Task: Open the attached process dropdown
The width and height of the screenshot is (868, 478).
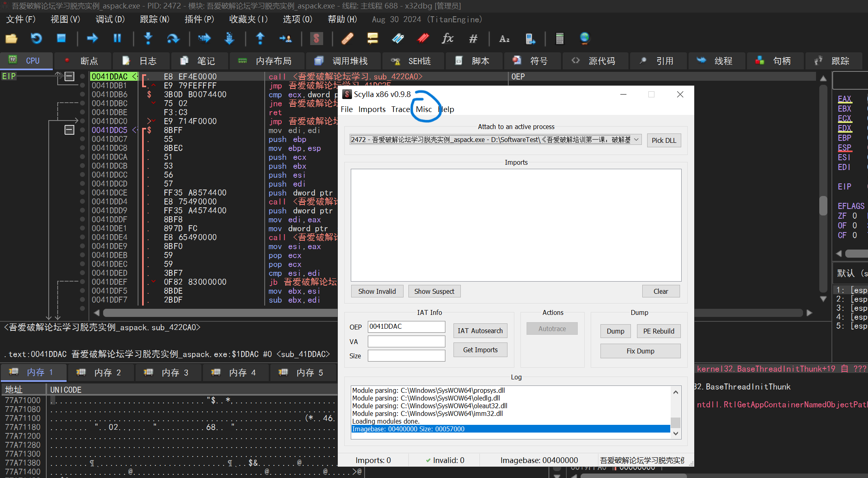Action: click(636, 140)
